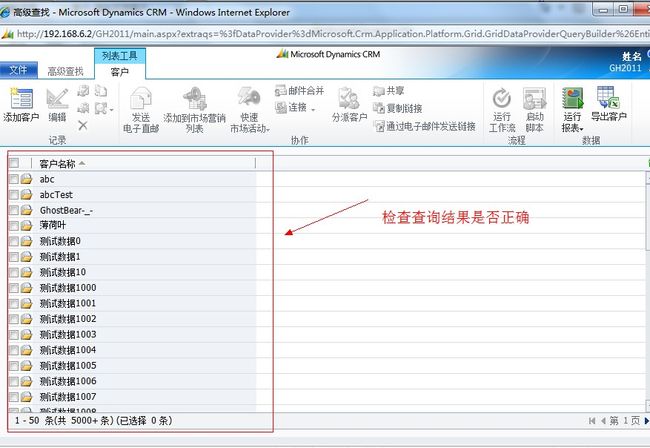Click the sort arrow beside 客户名称
The image size is (650, 448).
82,164
